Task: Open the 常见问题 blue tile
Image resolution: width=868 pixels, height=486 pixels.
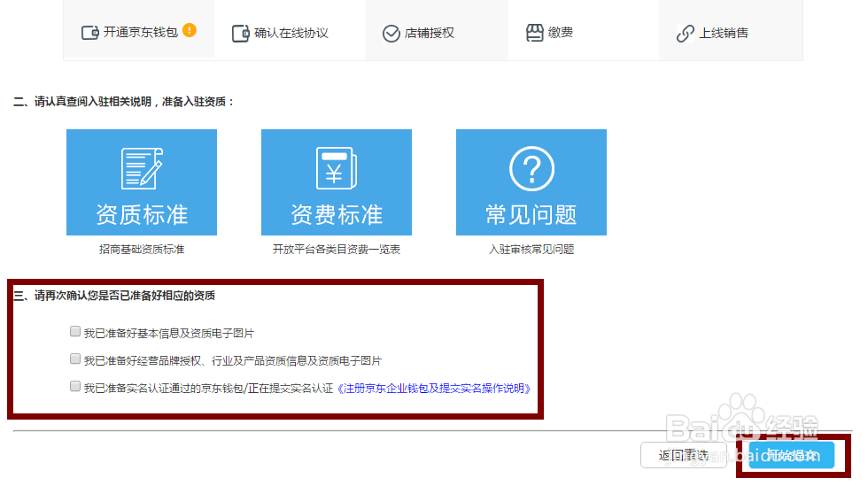Action: [x=531, y=182]
